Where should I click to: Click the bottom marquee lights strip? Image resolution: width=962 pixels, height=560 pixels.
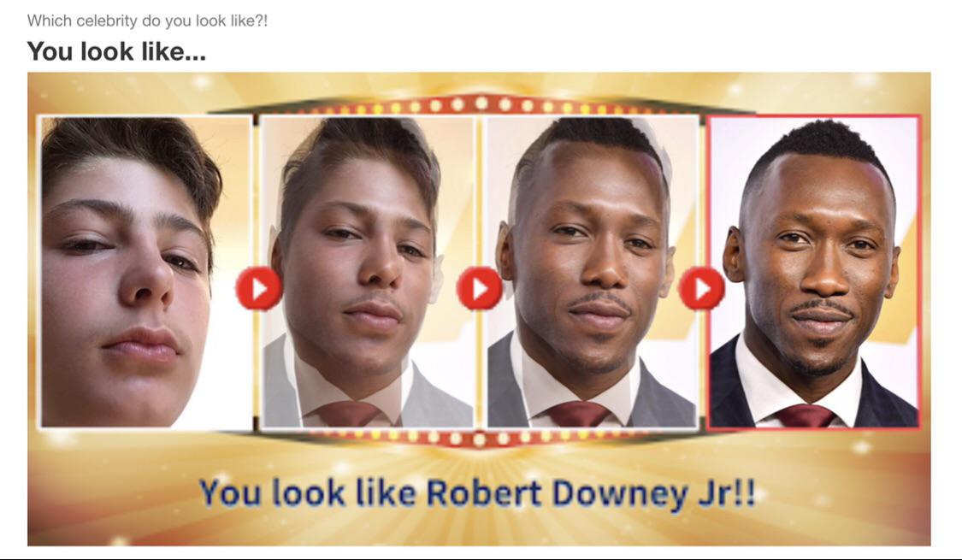tap(481, 438)
